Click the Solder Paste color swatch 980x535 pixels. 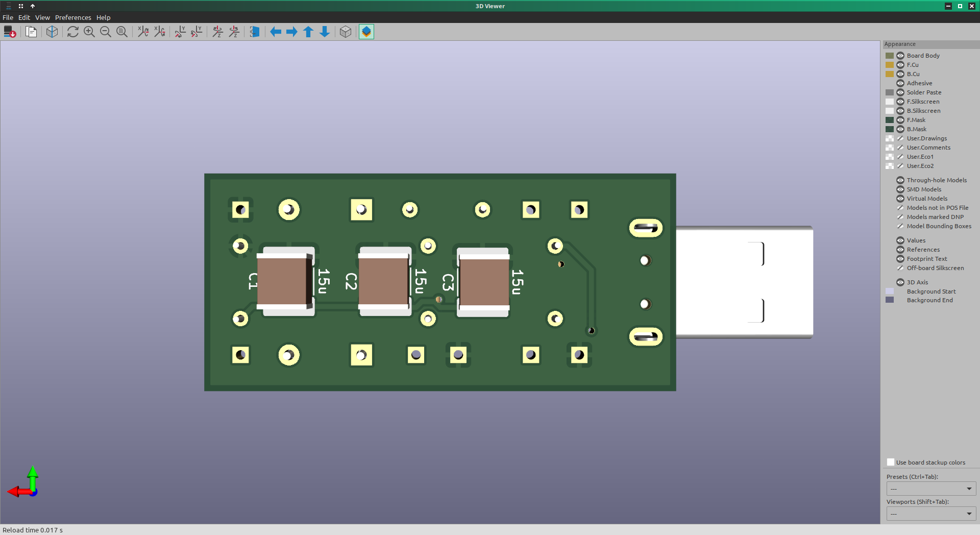tap(890, 92)
